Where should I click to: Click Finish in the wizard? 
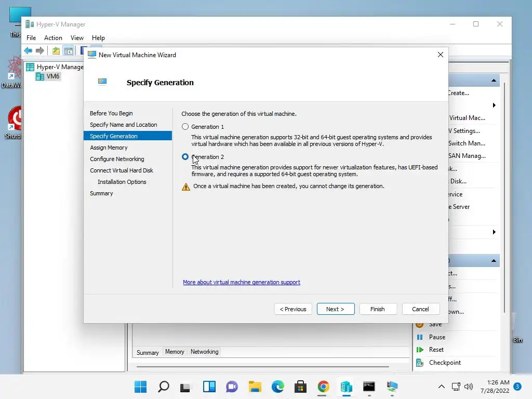tap(378, 309)
